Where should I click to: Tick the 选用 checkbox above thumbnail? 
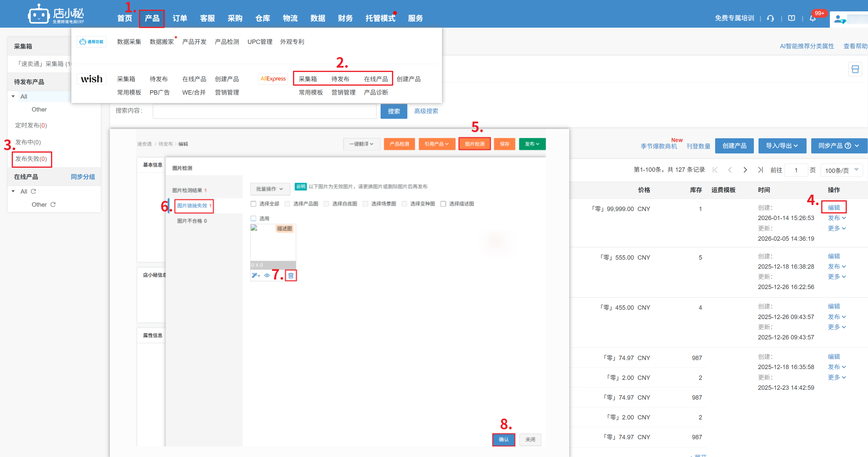tap(253, 218)
